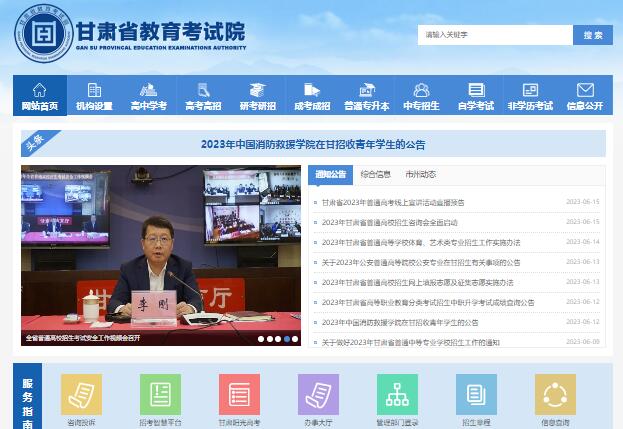Open the 招考智慧平台 green icon
623x429 pixels.
161,394
